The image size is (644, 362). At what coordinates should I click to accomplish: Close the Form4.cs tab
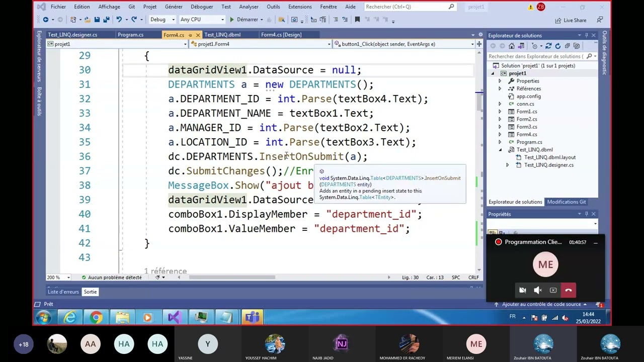pos(198,35)
